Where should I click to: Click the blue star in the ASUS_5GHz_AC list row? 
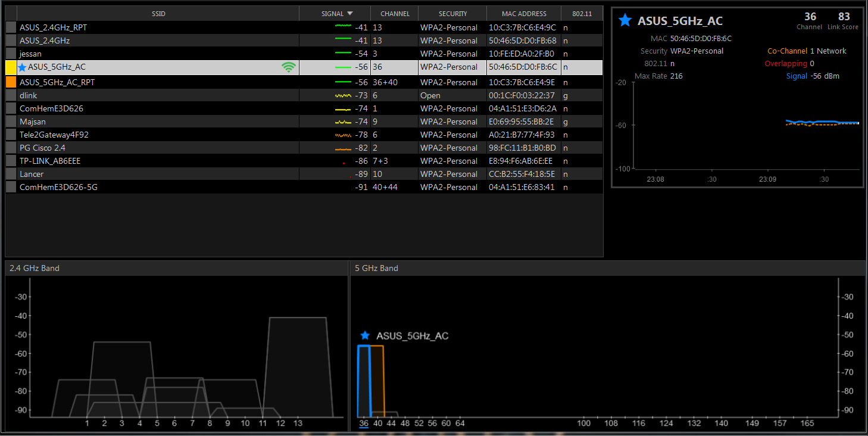pos(22,67)
